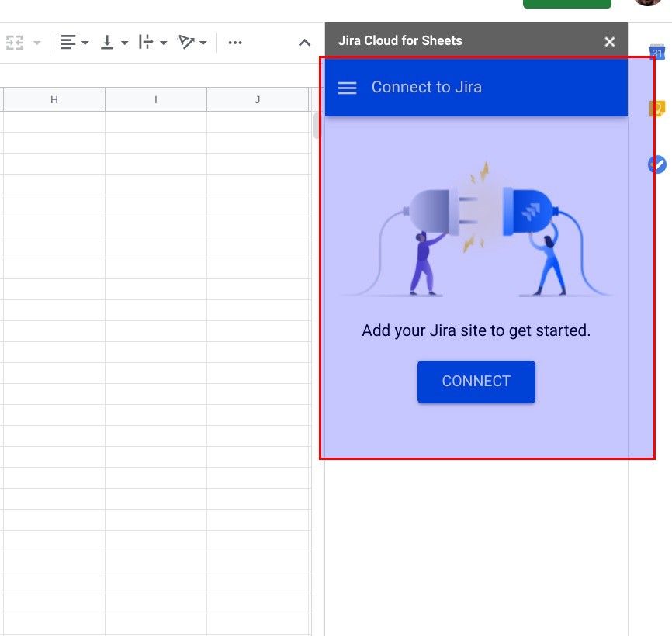Expand the text rotation dropdown arrow
Image resolution: width=672 pixels, height=636 pixels.
pyautogui.click(x=203, y=43)
